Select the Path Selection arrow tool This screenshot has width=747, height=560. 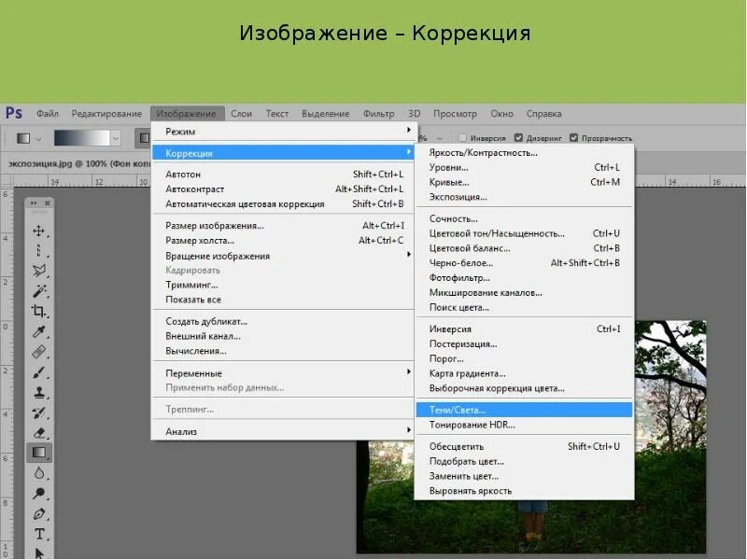pos(38,553)
